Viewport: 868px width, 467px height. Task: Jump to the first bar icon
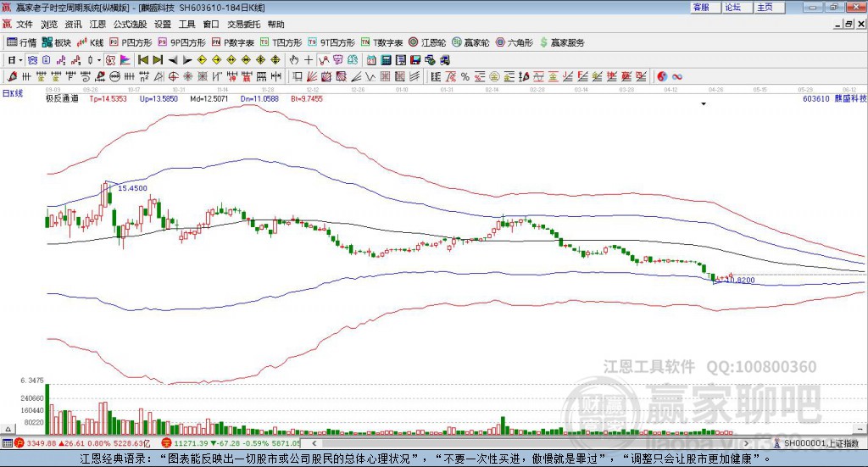tap(142, 60)
